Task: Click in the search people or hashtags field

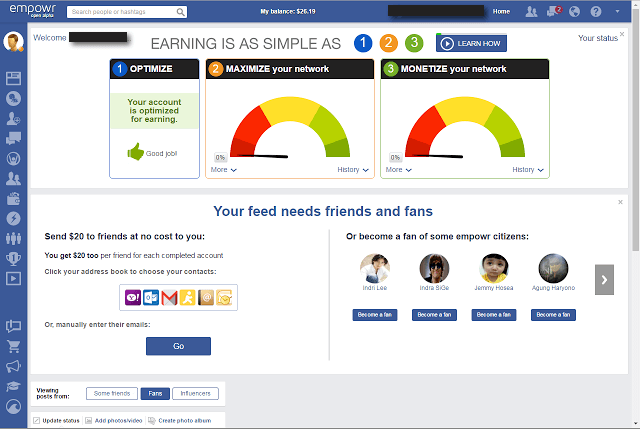Action: (121, 12)
